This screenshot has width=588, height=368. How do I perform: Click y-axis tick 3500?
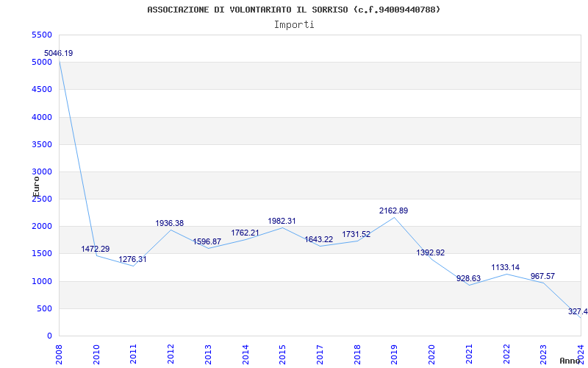pyautogui.click(x=42, y=144)
